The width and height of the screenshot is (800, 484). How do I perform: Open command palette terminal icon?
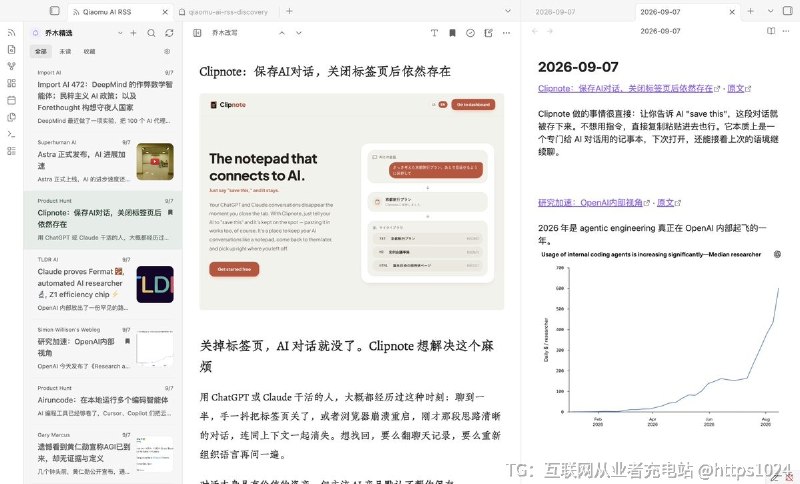pos(11,134)
